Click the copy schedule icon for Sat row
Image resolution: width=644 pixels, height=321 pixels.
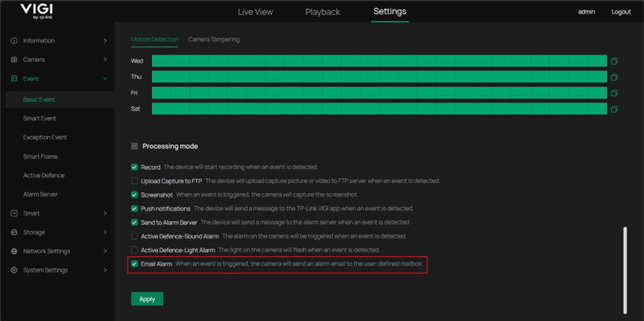click(614, 109)
